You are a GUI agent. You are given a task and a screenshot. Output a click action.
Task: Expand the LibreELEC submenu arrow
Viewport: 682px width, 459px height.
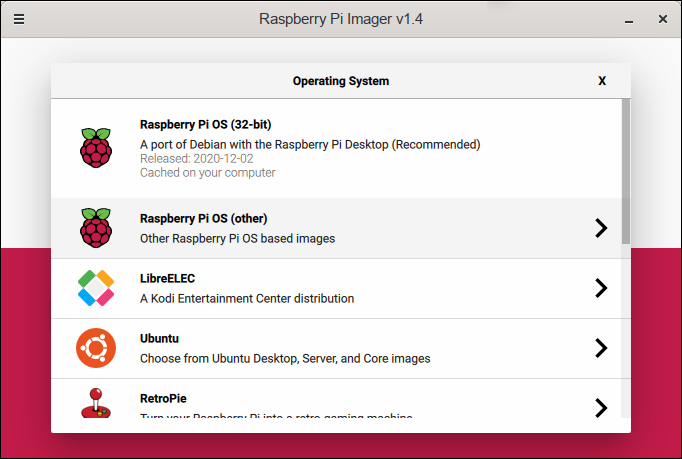click(x=601, y=288)
